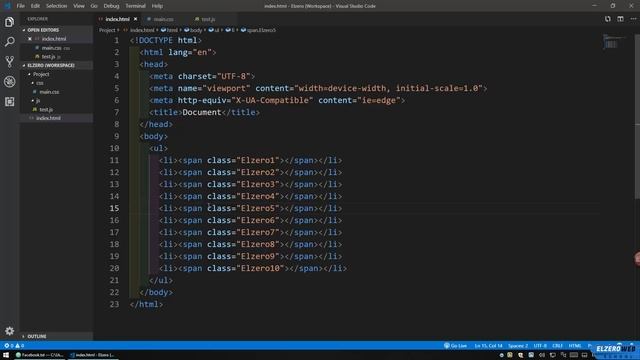The width and height of the screenshot is (640, 360).
Task: Open the File menu
Action: click(x=20, y=6)
